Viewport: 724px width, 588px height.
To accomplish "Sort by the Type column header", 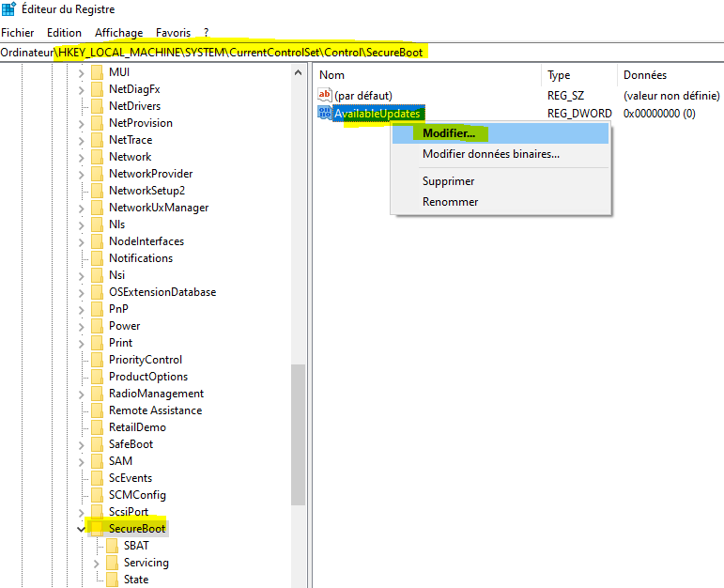I will pyautogui.click(x=579, y=75).
